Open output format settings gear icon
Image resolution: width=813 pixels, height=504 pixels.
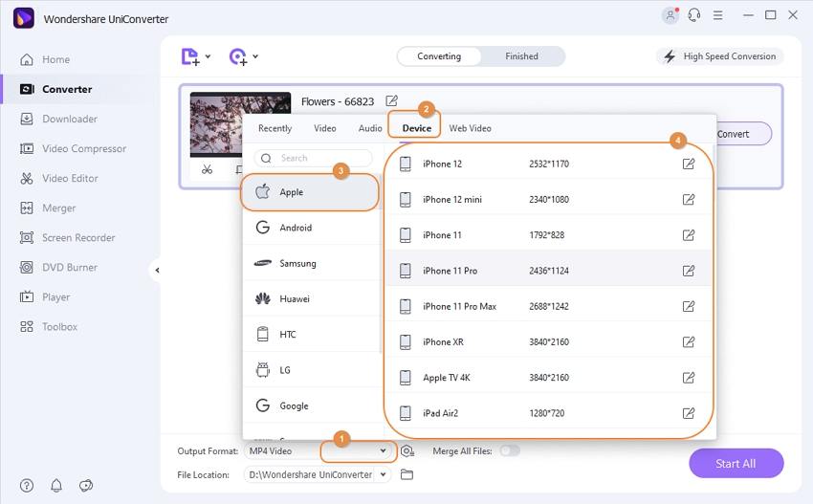point(407,451)
